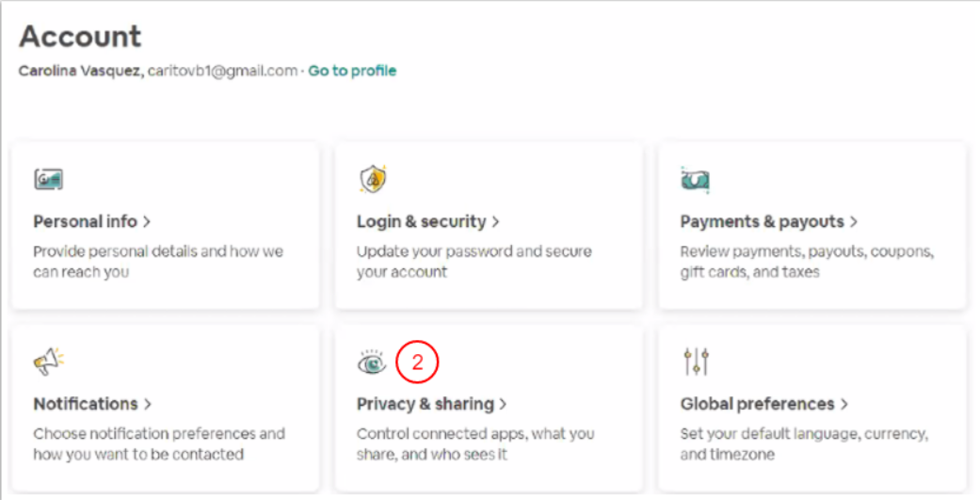Click the Notifications megaphone icon
This screenshot has width=980, height=500.
tap(48, 362)
